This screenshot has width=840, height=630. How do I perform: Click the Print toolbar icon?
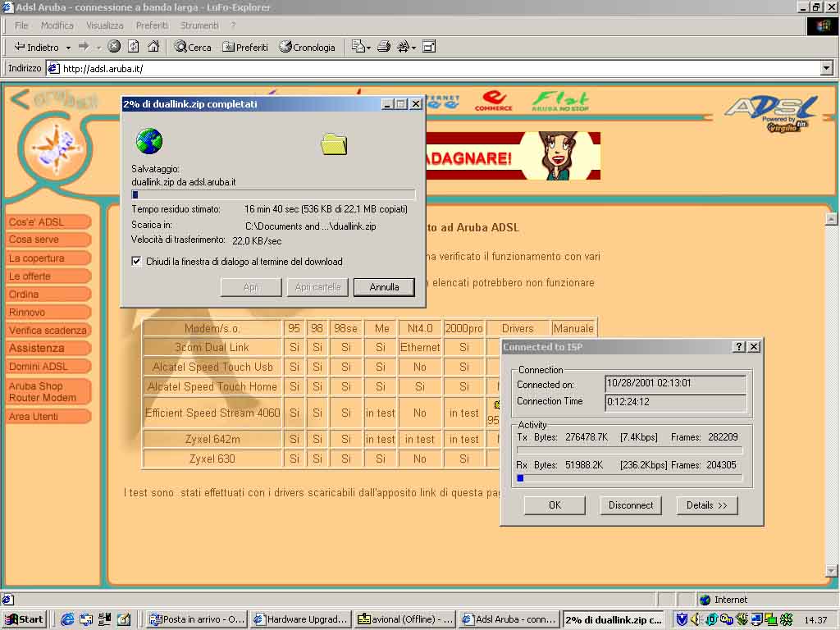[383, 47]
